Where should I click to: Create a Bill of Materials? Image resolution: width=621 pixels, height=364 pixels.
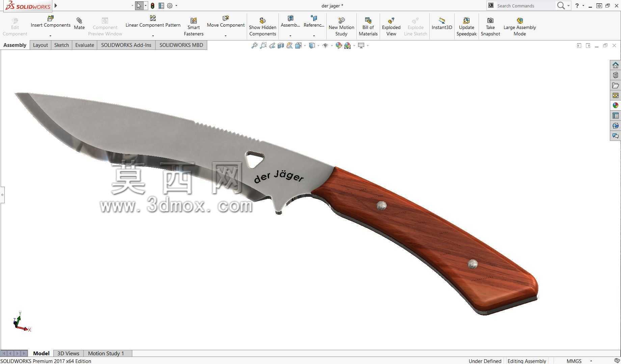coord(368,27)
